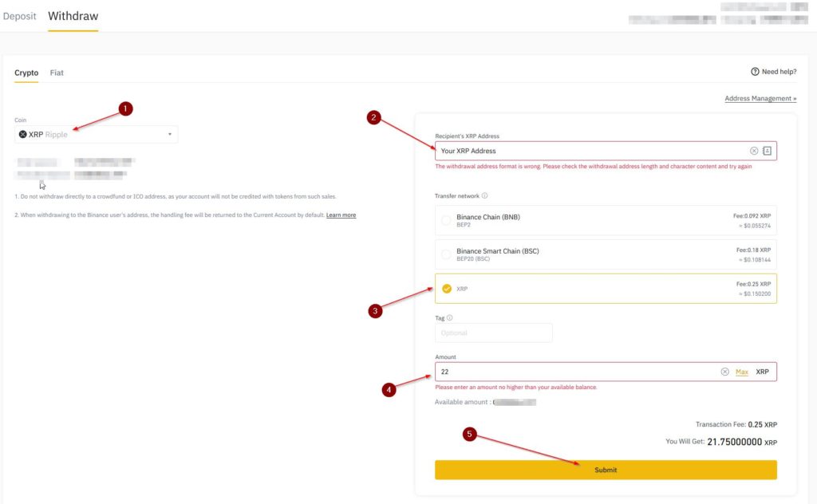817x504 pixels.
Task: Open the XRP Ripple coin dropdown
Action: pyautogui.click(x=96, y=134)
